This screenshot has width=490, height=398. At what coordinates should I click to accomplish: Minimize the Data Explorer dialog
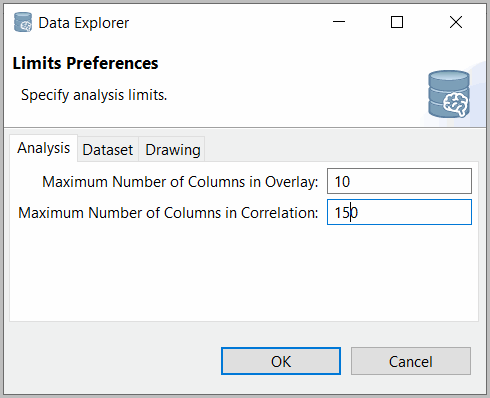coord(339,22)
